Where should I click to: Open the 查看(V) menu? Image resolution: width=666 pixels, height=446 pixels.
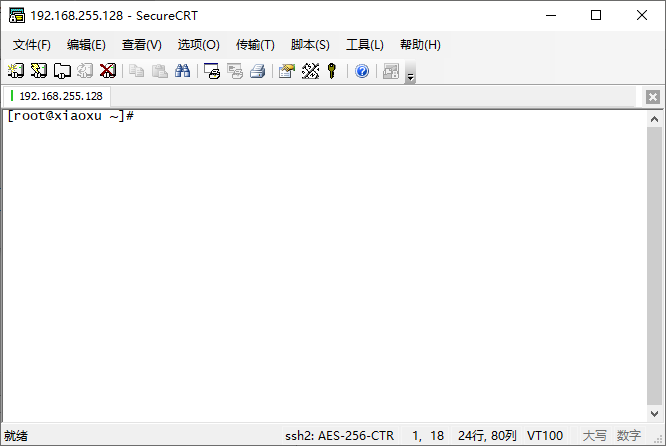coord(141,45)
